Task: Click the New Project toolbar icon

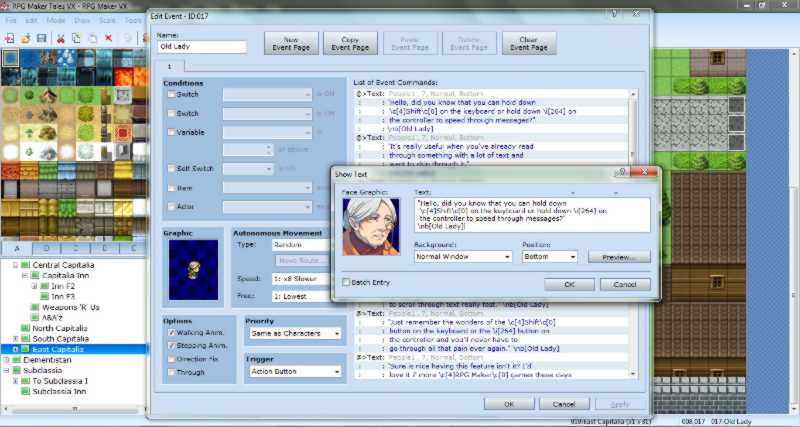Action: [x=9, y=38]
